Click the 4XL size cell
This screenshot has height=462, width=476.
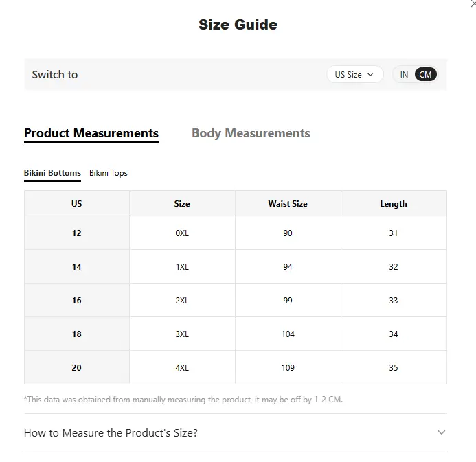coord(182,368)
